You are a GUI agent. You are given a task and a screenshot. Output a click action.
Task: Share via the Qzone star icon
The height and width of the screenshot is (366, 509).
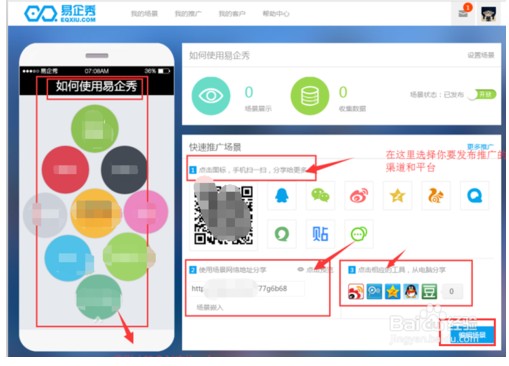[397, 195]
